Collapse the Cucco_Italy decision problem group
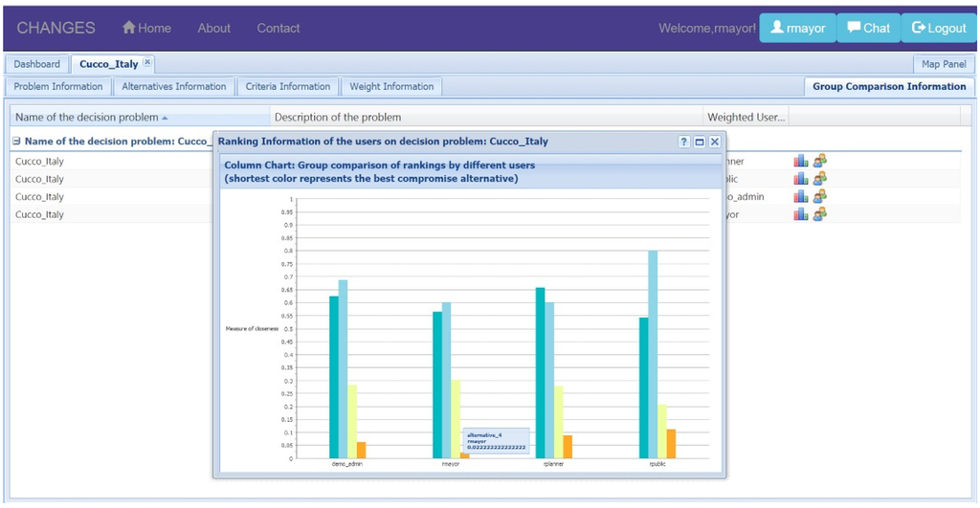 tap(18, 142)
